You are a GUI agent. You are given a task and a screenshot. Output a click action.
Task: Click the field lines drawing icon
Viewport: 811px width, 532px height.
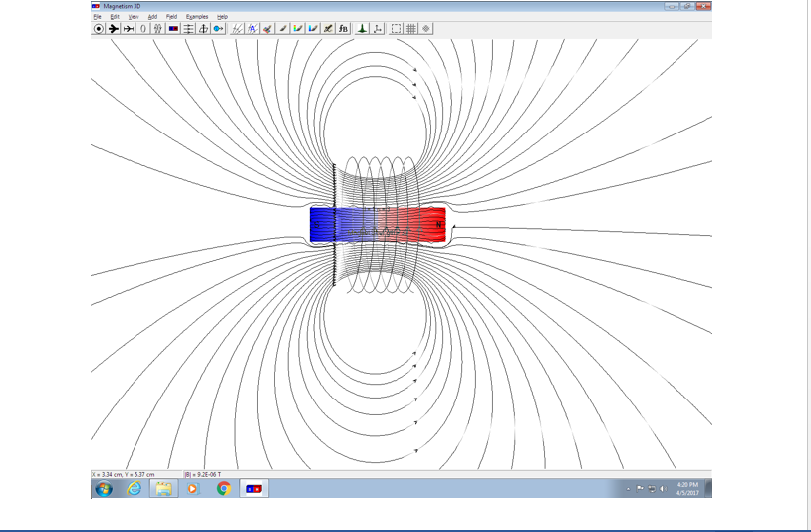coord(237,29)
